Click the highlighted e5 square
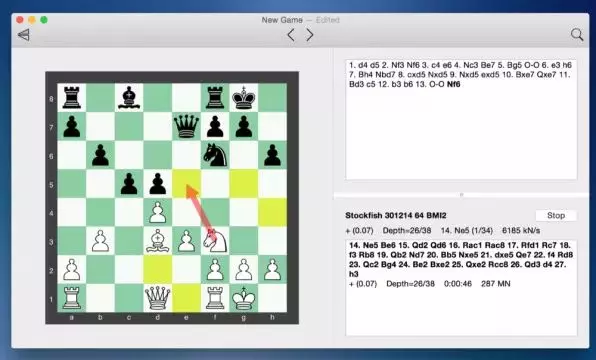 coord(186,184)
